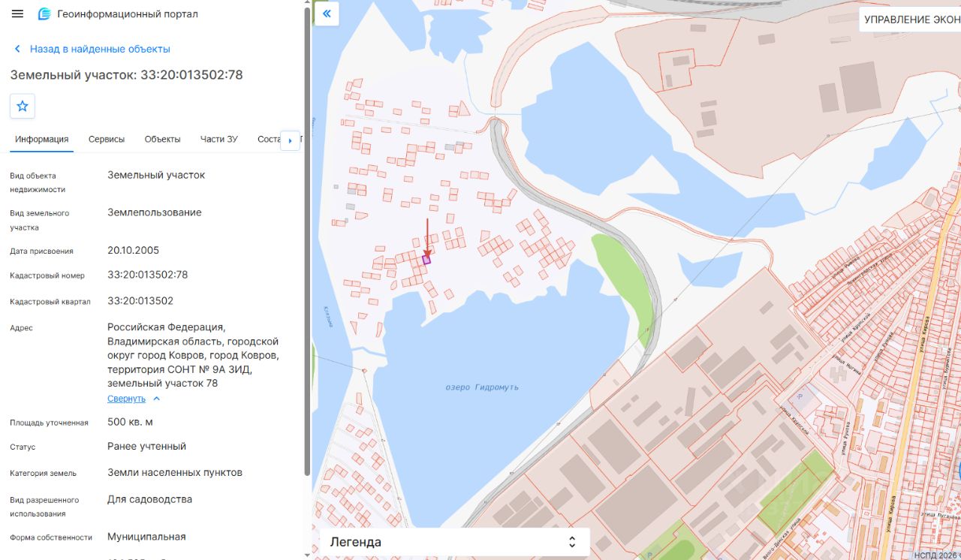Image resolution: width=961 pixels, height=560 pixels.
Task: Click the Земли населенных пунктов value
Action: (175, 473)
